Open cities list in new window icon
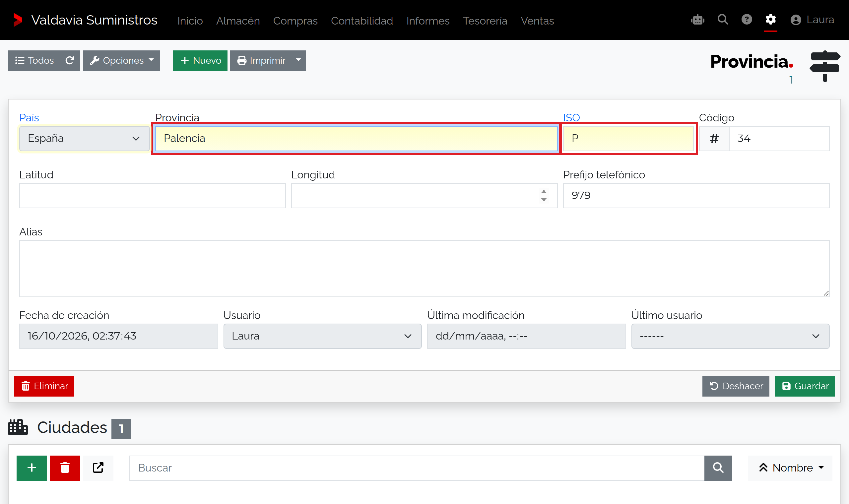The image size is (849, 504). click(x=98, y=468)
